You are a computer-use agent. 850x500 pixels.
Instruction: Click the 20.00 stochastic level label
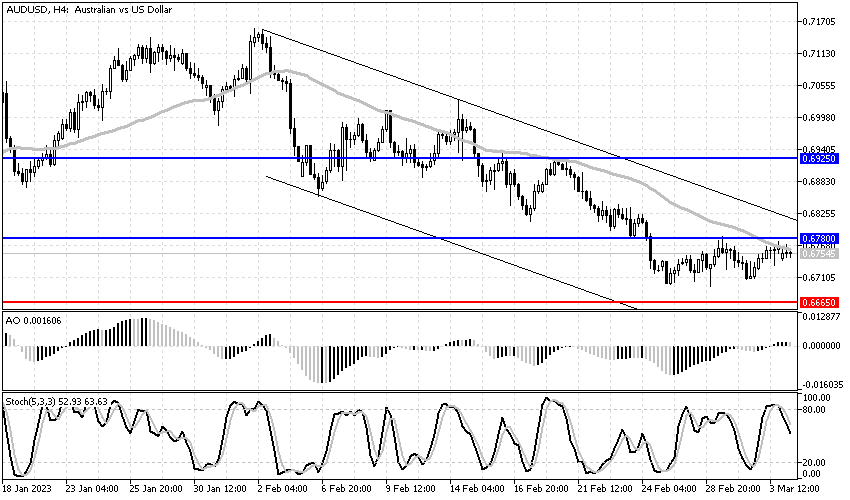pyautogui.click(x=816, y=463)
